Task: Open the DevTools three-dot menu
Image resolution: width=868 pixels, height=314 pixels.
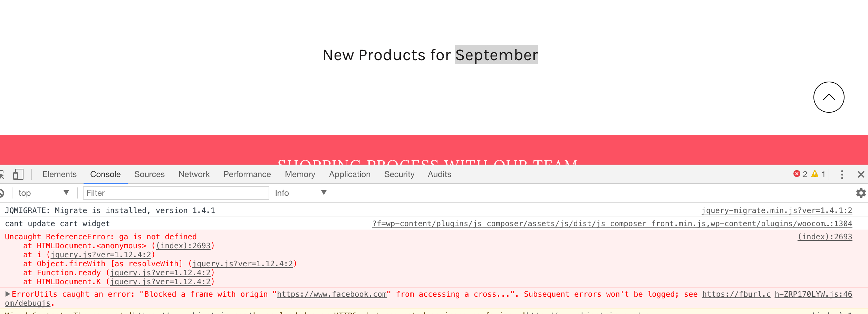Action: pos(842,175)
